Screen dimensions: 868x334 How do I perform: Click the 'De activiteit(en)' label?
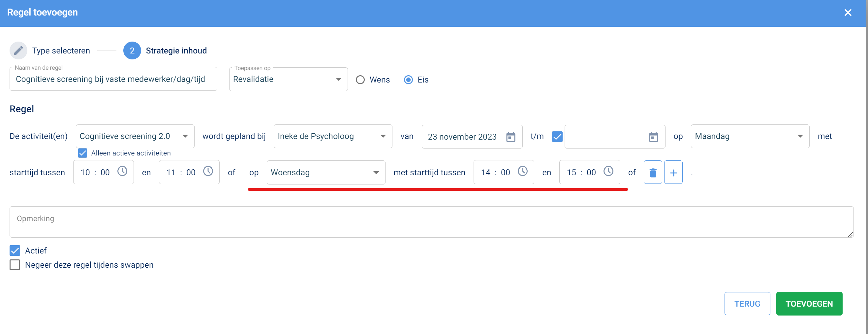click(x=38, y=136)
